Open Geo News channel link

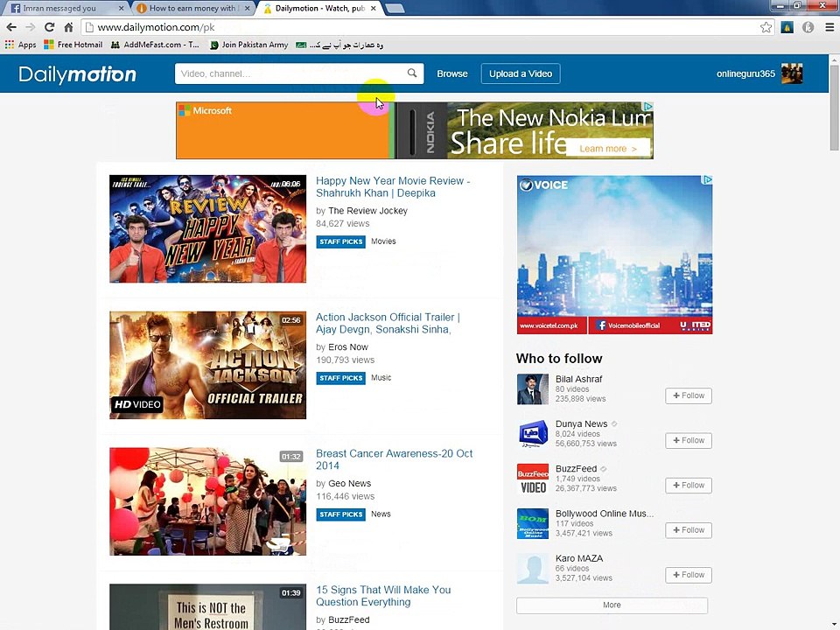coord(349,484)
